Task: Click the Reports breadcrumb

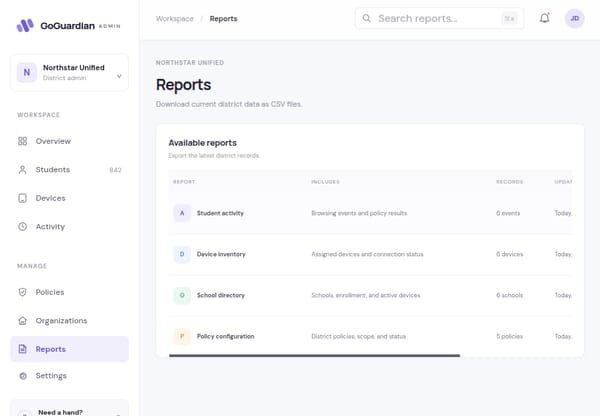Action: coord(223,19)
